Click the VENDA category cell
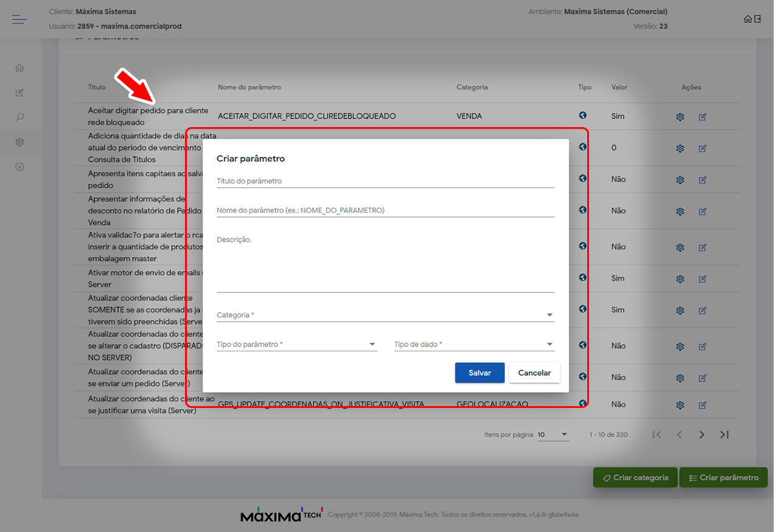Viewport: 774px width, 532px height. pyautogui.click(x=469, y=116)
